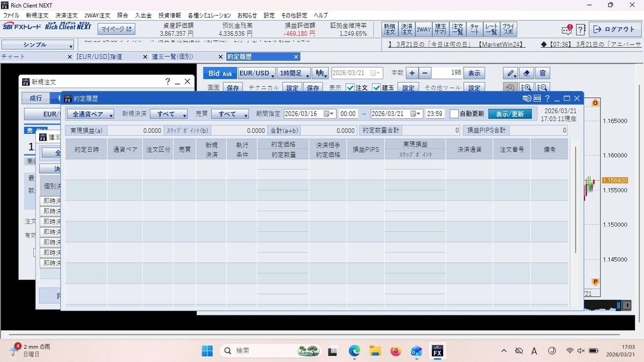Select the pencil drawing tool on chart
Viewport: 644px width, 362px height.
[x=511, y=73]
